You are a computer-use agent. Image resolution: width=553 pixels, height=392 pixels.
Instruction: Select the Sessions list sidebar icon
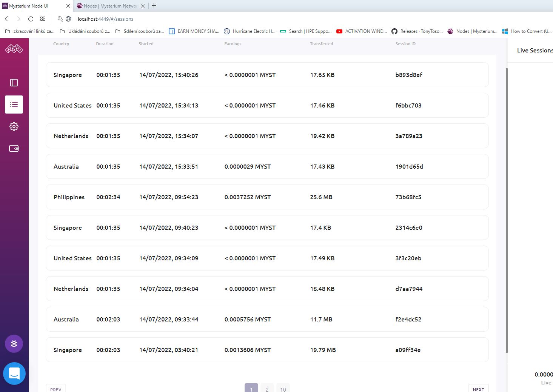[x=14, y=105]
